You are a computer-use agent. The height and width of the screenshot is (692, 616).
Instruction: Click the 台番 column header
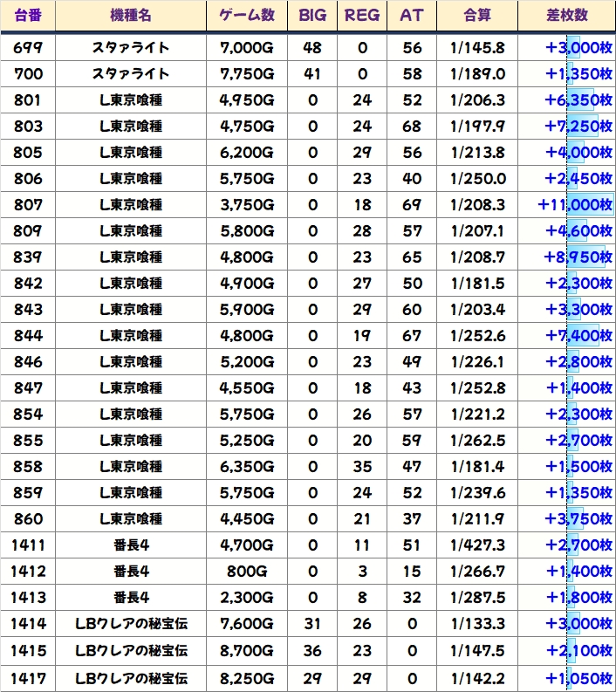click(x=28, y=16)
